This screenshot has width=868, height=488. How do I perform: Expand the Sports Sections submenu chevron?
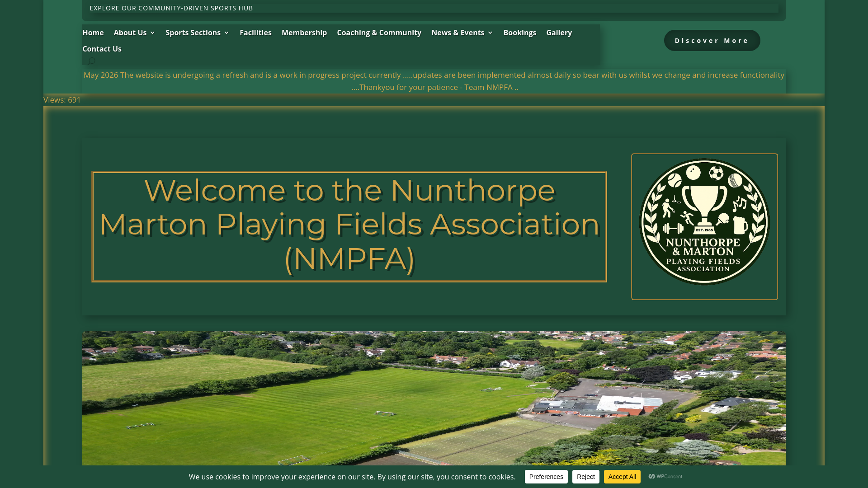click(226, 33)
